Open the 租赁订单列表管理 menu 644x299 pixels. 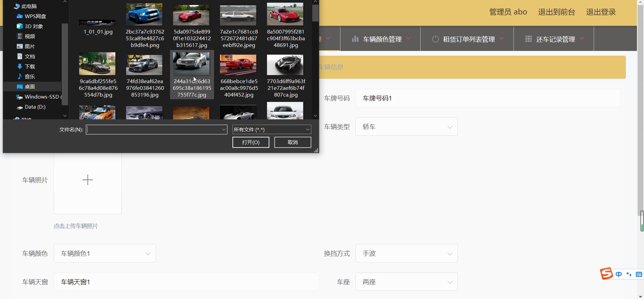(x=469, y=39)
